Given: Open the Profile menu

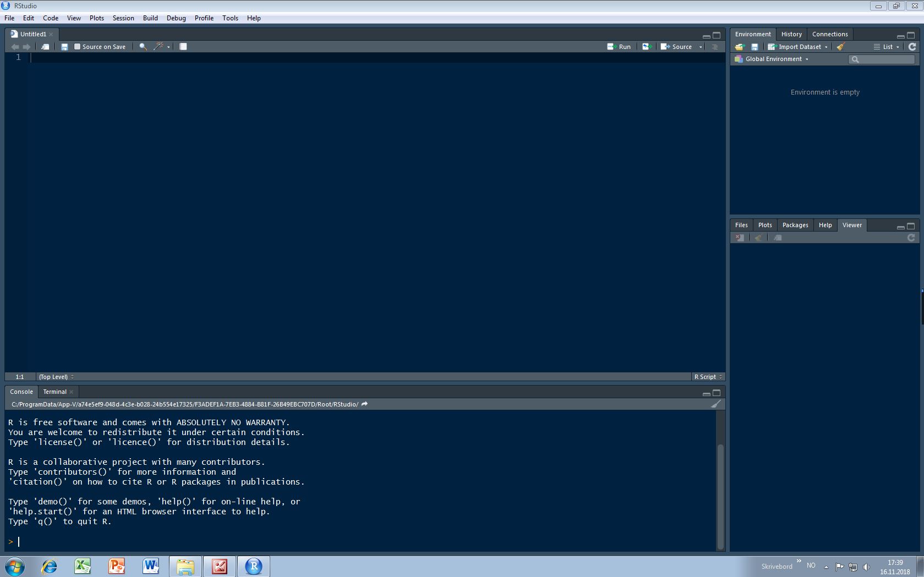Looking at the screenshot, I should pos(204,18).
